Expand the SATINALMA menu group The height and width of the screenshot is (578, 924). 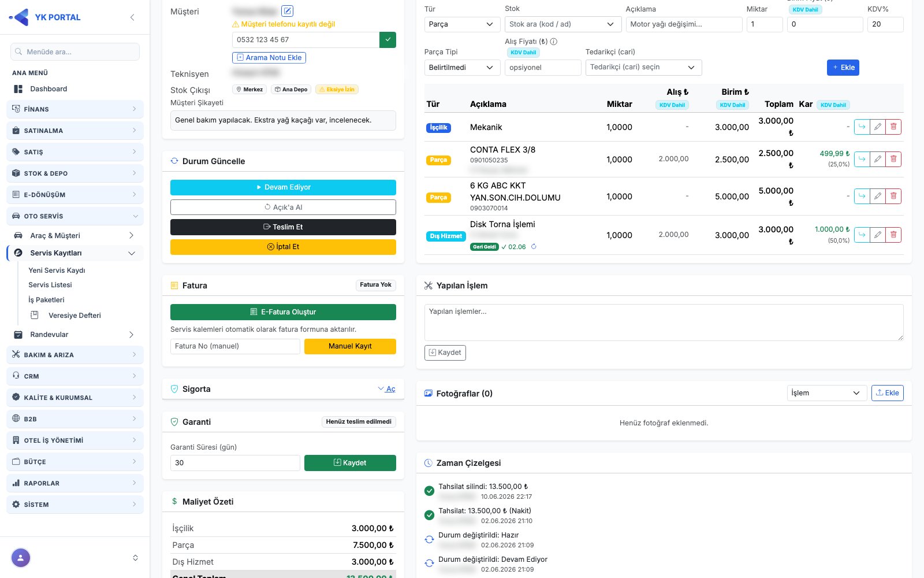[75, 131]
